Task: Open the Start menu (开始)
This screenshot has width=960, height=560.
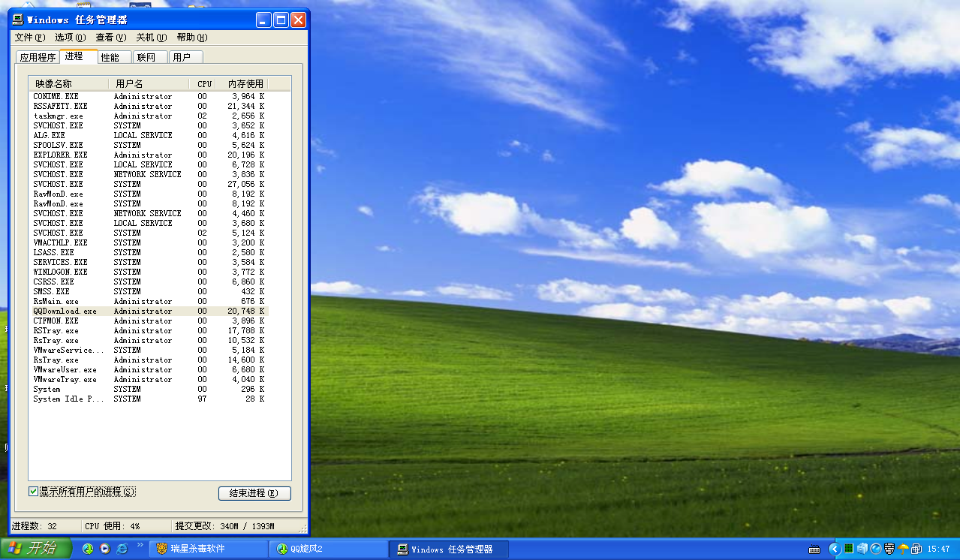Action: pos(36,549)
